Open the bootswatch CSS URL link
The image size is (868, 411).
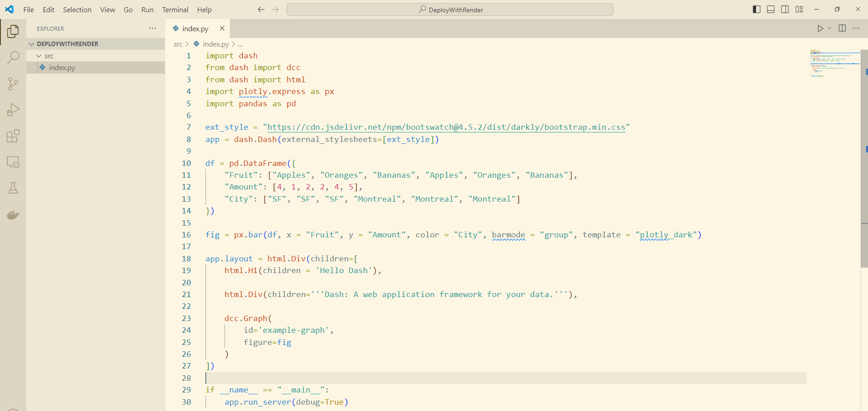446,127
